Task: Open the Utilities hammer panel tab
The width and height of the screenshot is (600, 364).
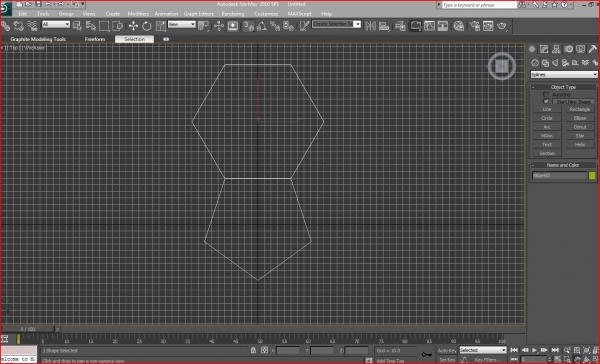Action: point(592,49)
